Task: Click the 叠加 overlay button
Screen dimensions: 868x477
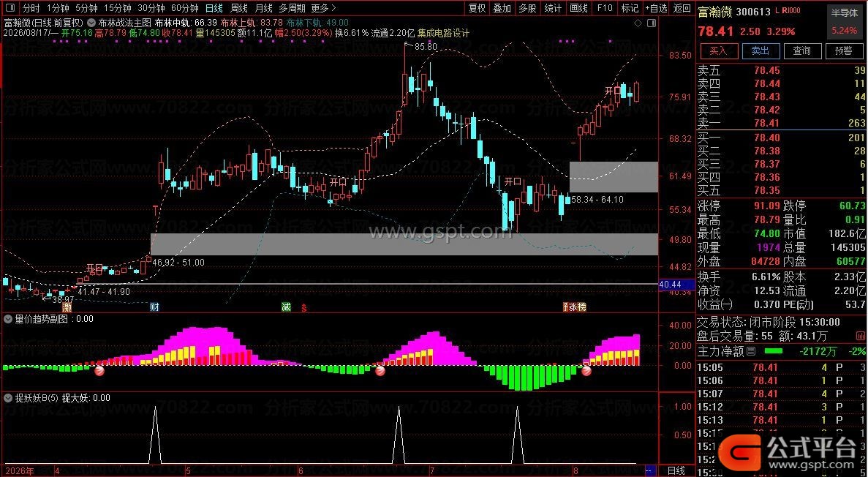Action: [x=502, y=8]
